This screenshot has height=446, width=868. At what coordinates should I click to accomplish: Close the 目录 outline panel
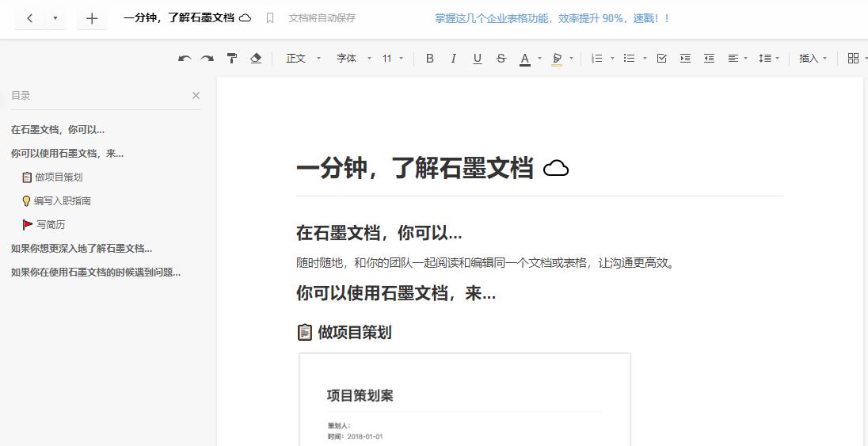tap(196, 96)
